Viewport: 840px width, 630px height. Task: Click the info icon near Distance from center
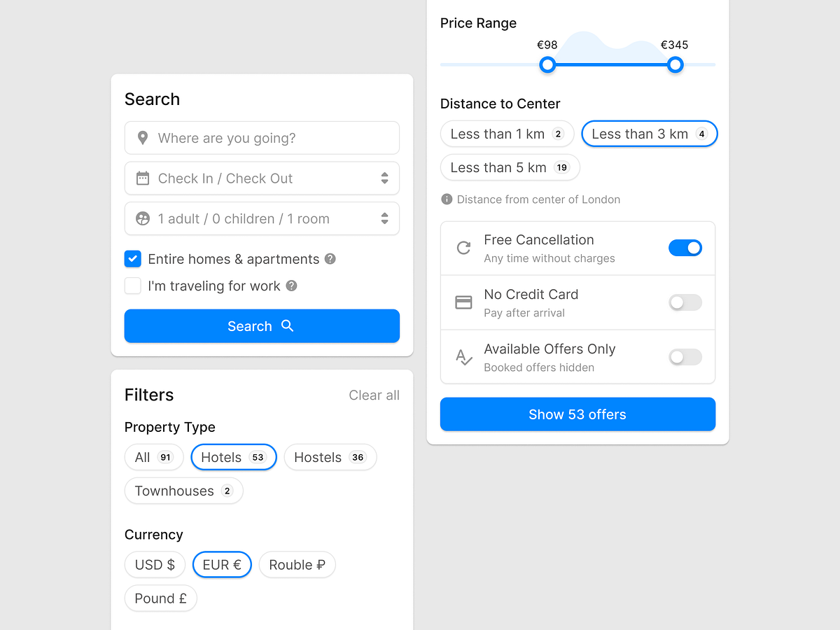click(x=447, y=199)
